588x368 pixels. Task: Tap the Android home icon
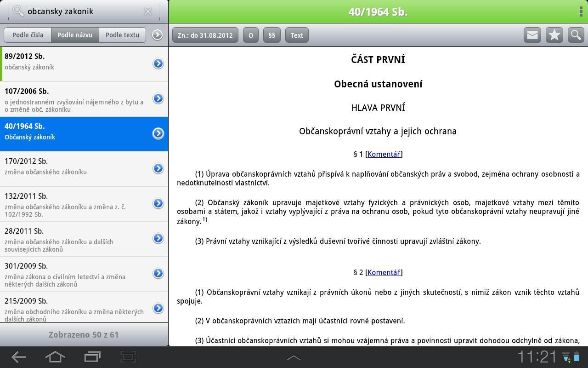(x=55, y=357)
